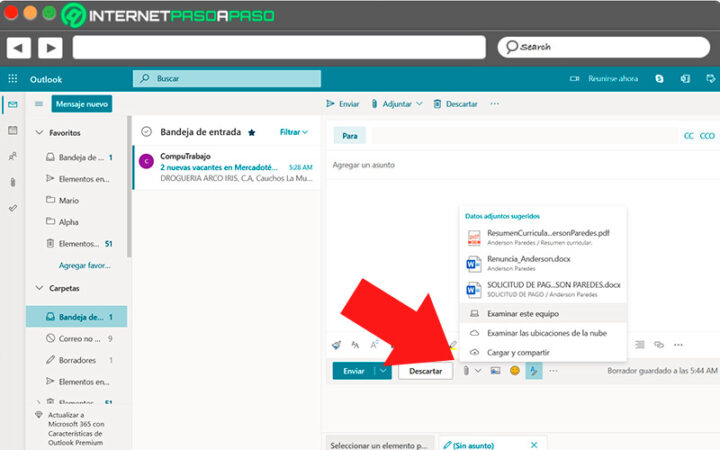Collapse the Favoritos folder group
Image resolution: width=720 pixels, height=450 pixels.
[x=39, y=132]
